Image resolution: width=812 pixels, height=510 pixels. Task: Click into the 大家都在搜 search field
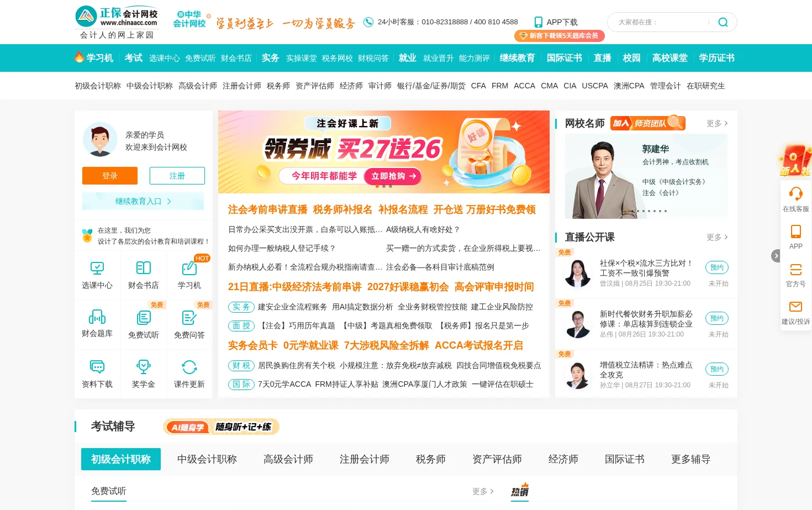[x=660, y=22]
